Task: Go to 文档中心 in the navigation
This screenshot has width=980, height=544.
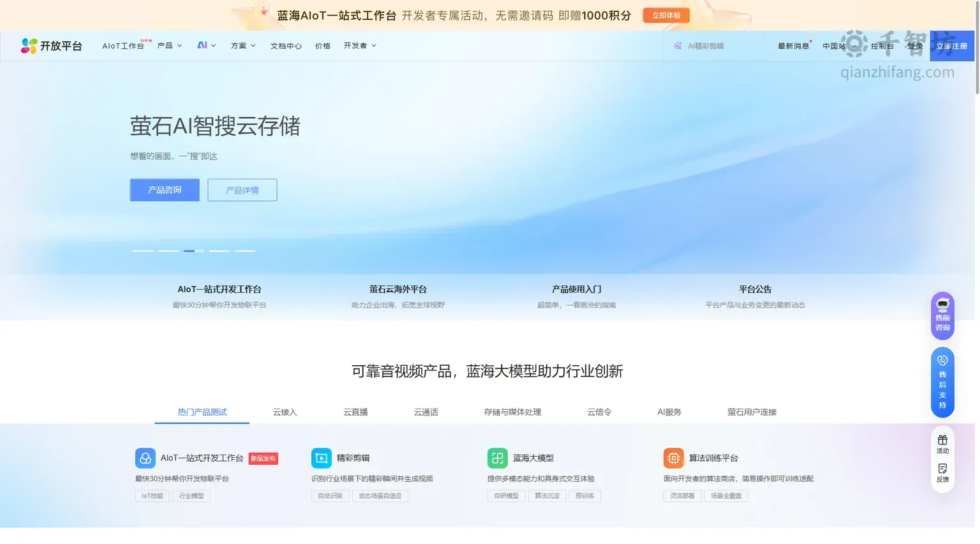Action: 286,46
